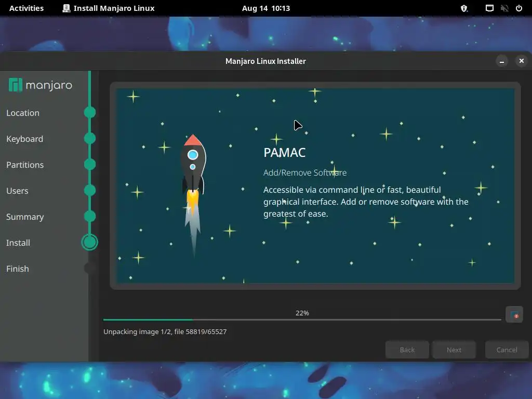Click the 'Accessible via command line' description text
The image size is (532, 399).
click(366, 202)
